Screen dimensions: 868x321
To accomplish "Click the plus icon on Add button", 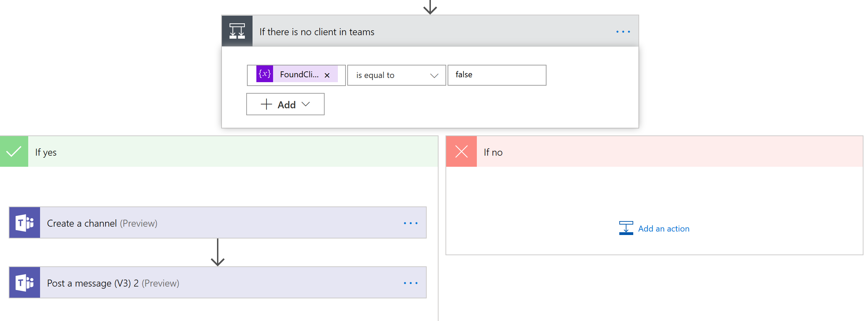I will 266,104.
